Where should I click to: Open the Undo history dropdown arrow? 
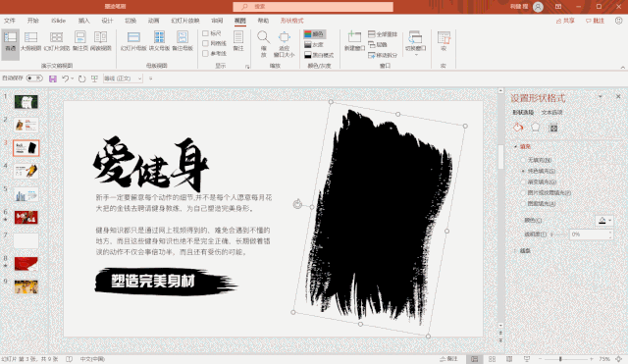[72, 78]
